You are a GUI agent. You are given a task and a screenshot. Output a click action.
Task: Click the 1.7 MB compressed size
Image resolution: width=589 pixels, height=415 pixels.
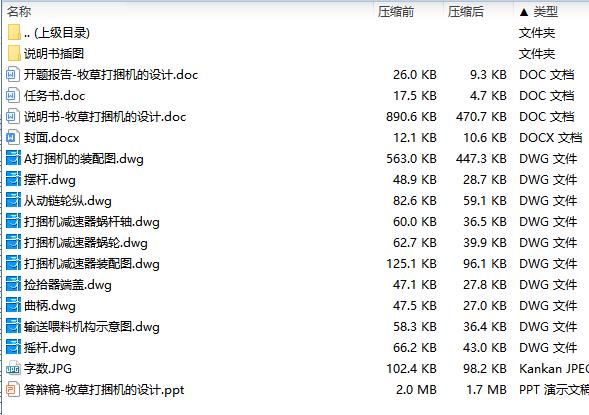click(x=486, y=390)
